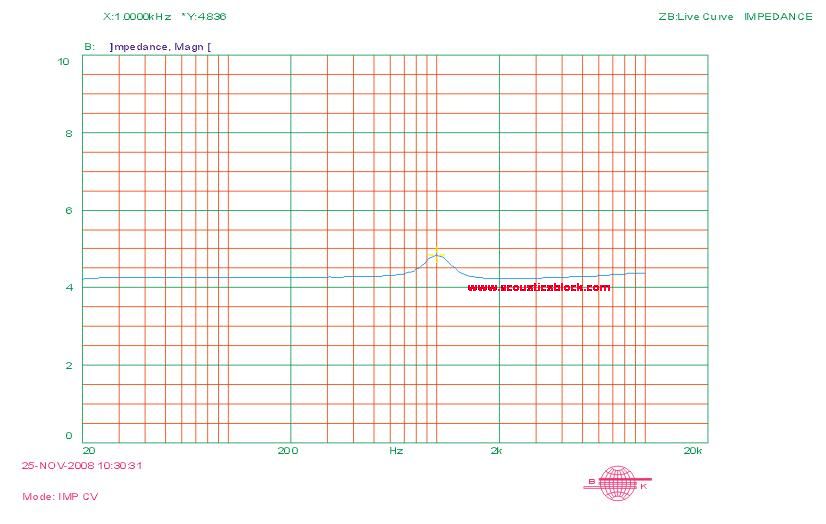The width and height of the screenshot is (826, 524).
Task: Click the 10 label on the vertical axis
Action: pyautogui.click(x=63, y=61)
